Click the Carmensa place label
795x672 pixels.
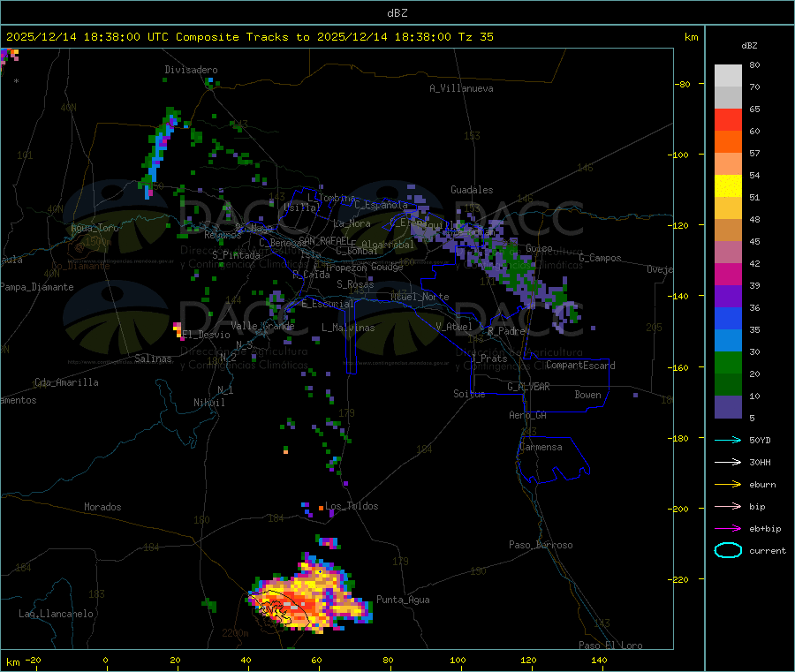541,447
